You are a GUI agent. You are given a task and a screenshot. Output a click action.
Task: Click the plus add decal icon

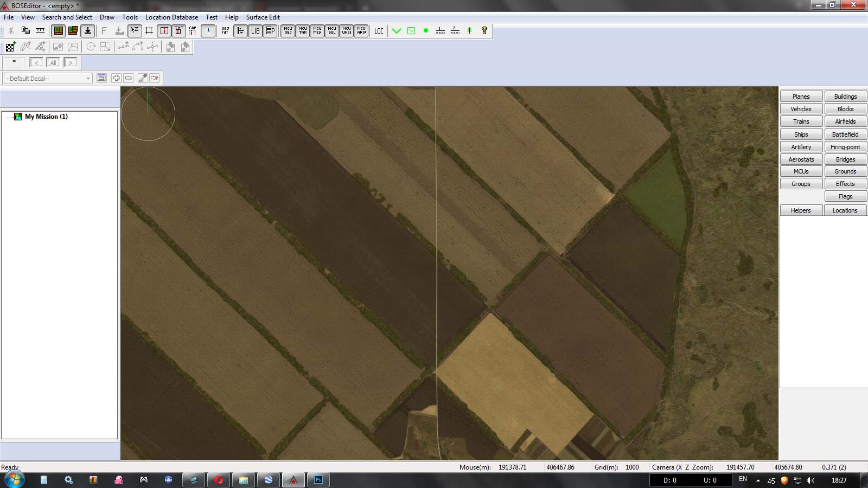coord(116,78)
